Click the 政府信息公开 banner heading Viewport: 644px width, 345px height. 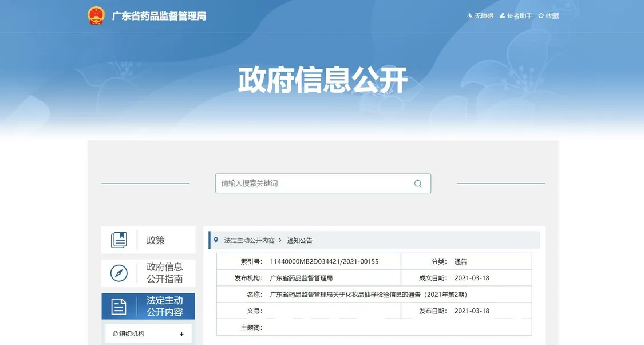click(322, 80)
